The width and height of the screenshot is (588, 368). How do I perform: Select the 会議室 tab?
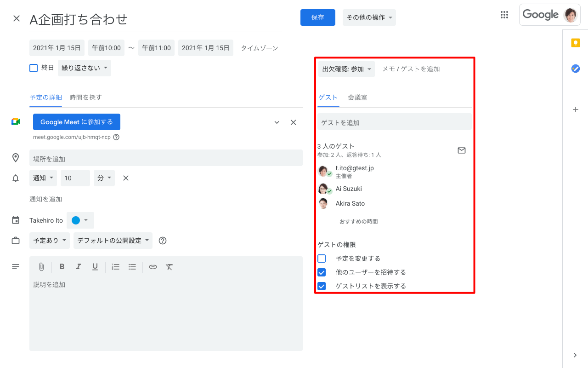pos(357,98)
